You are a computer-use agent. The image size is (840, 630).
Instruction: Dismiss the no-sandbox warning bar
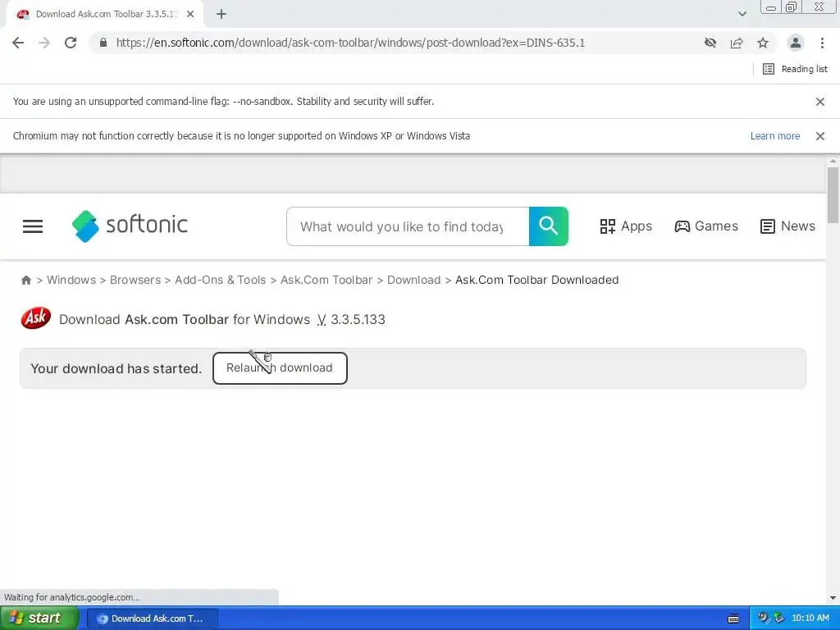point(820,102)
